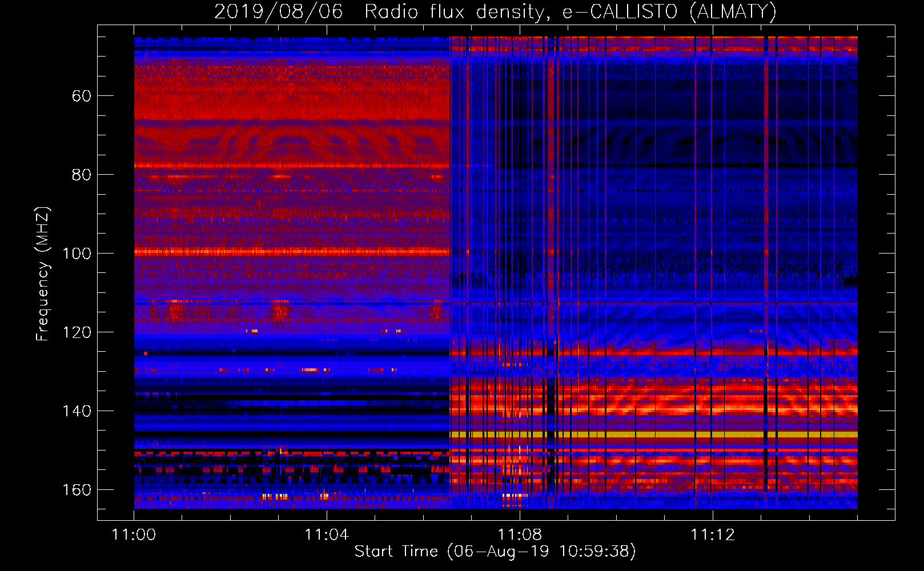Click the '120' frequency tick label
The height and width of the screenshot is (571, 924).
77,332
